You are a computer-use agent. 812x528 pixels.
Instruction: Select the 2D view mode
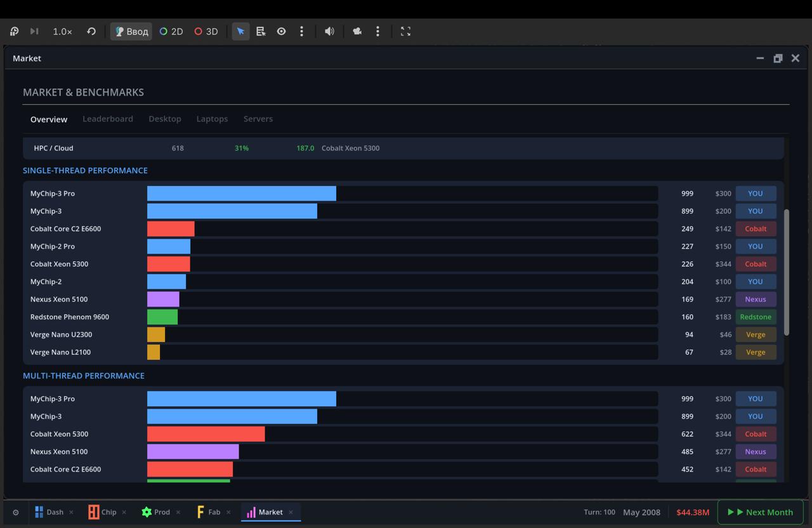(x=171, y=31)
